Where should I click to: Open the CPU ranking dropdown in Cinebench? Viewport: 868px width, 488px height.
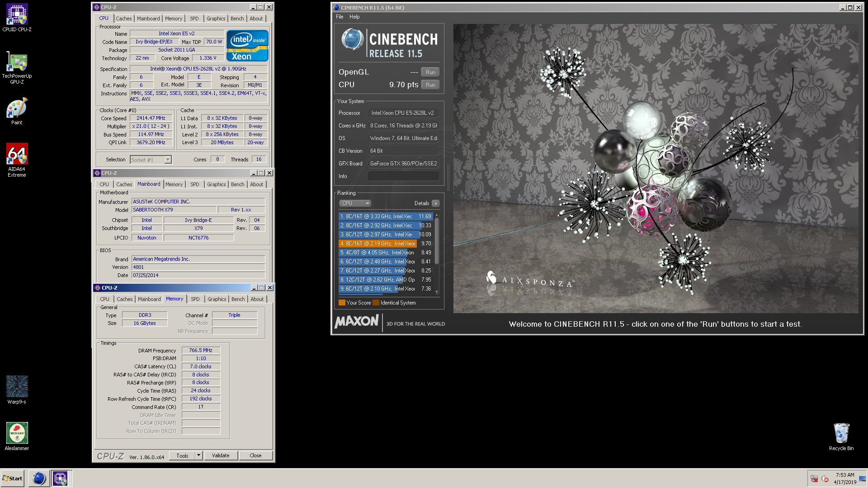coord(355,203)
